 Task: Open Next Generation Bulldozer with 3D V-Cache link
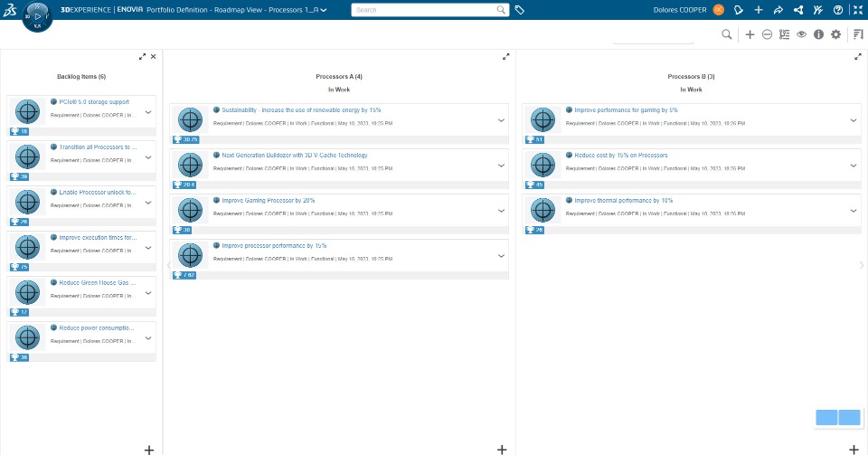(295, 156)
